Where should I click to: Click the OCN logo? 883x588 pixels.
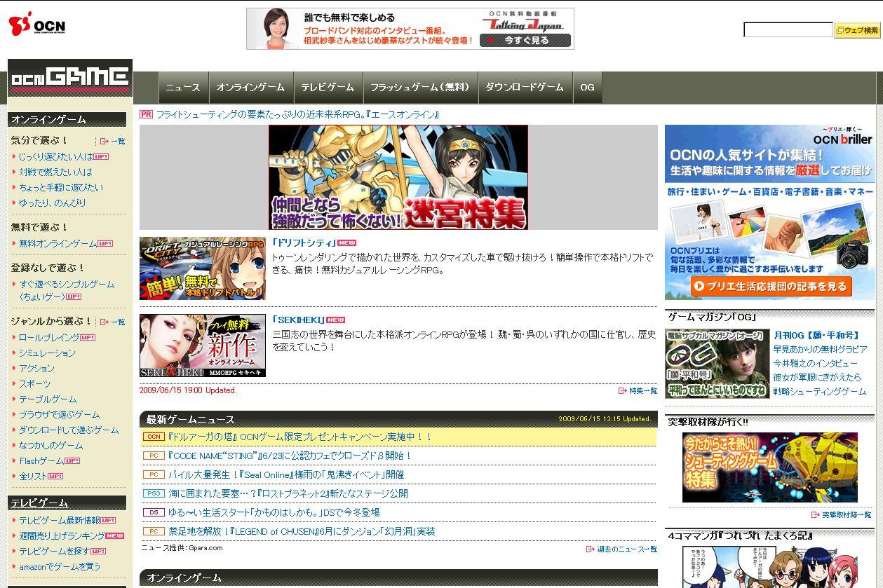tap(37, 25)
